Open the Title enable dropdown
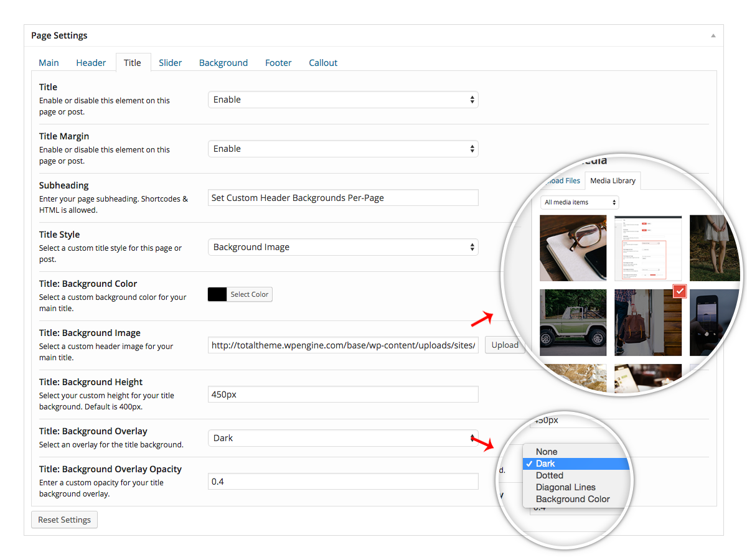Image resolution: width=747 pixels, height=560 pixels. 343,100
